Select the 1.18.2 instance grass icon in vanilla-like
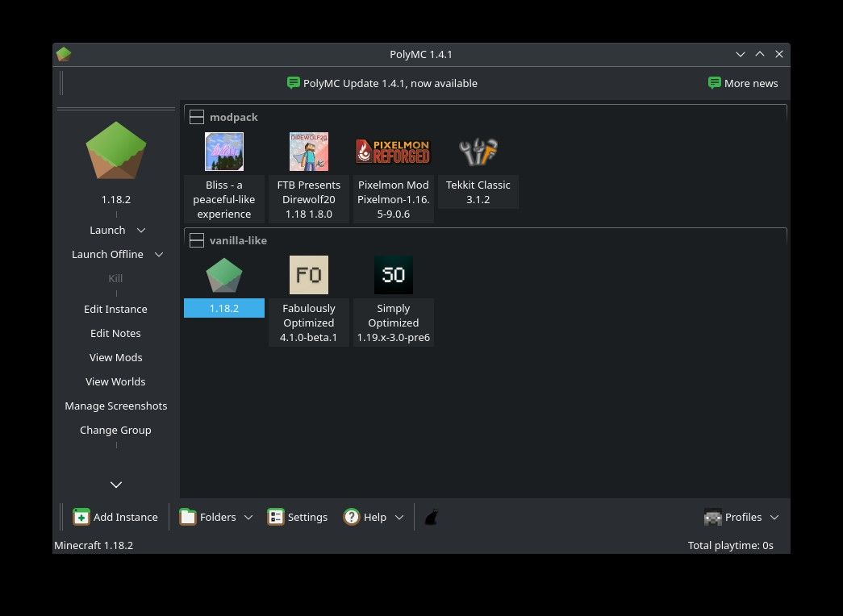This screenshot has height=616, width=843. (224, 275)
